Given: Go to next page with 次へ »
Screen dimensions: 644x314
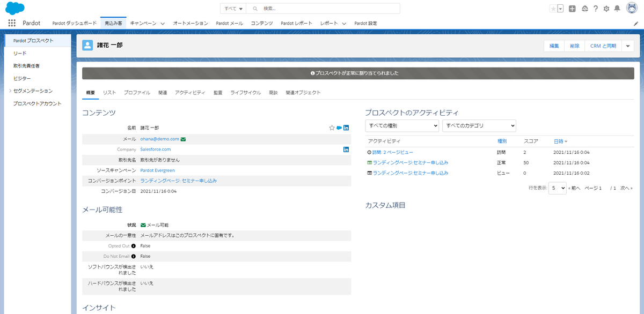Looking at the screenshot, I should (626, 188).
